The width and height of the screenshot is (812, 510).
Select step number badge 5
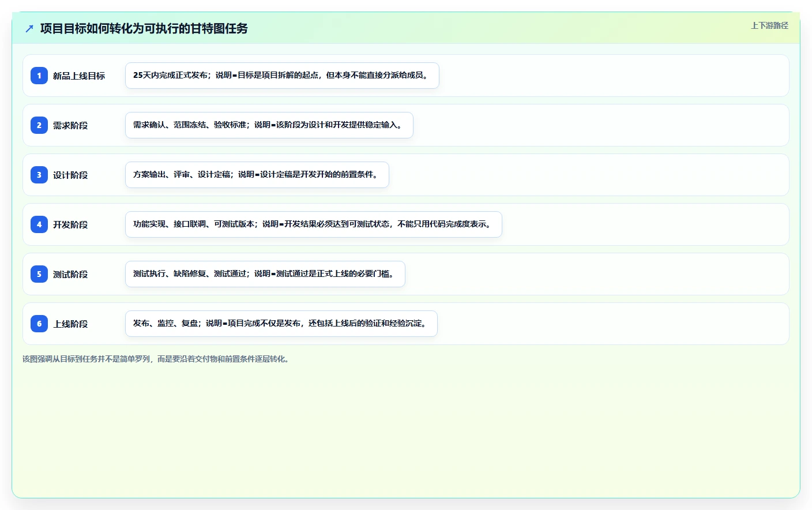39,274
